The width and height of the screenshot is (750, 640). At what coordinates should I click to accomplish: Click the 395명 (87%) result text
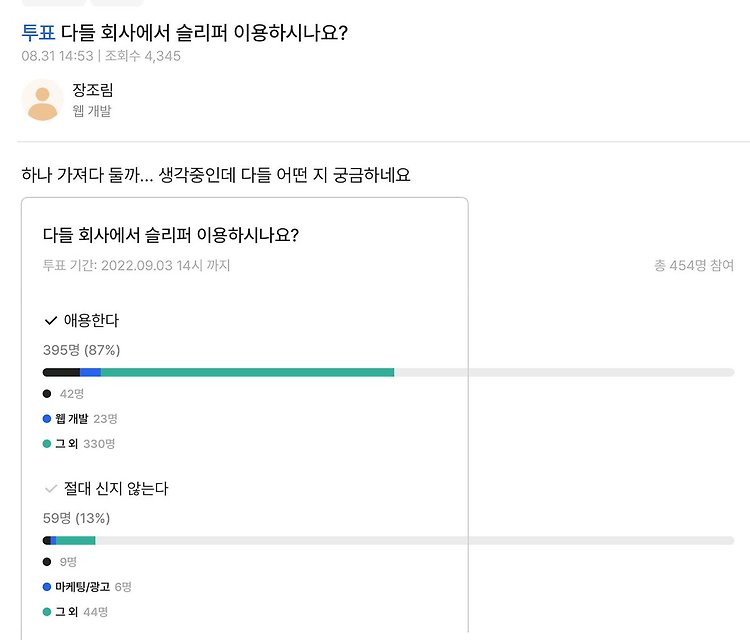point(81,350)
